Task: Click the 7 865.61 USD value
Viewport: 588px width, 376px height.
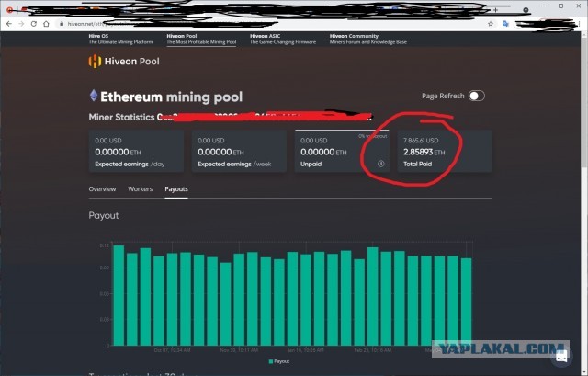Action: [421, 141]
